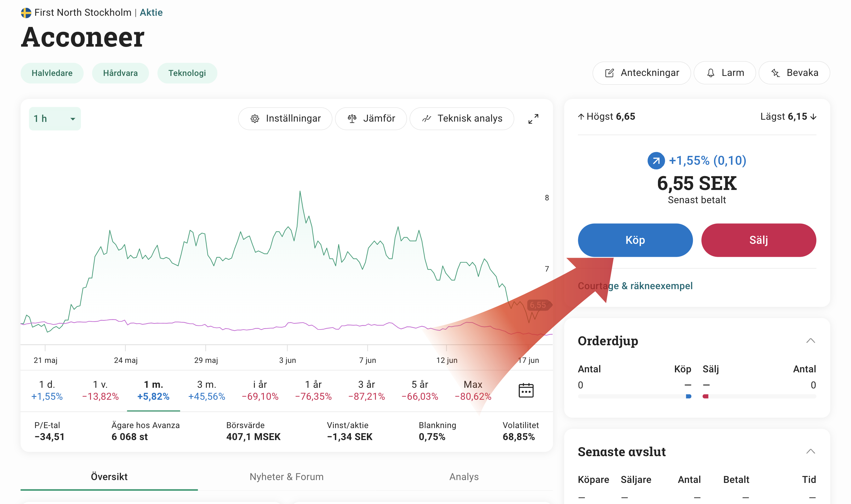Click the Halvledare category tag

click(x=52, y=73)
